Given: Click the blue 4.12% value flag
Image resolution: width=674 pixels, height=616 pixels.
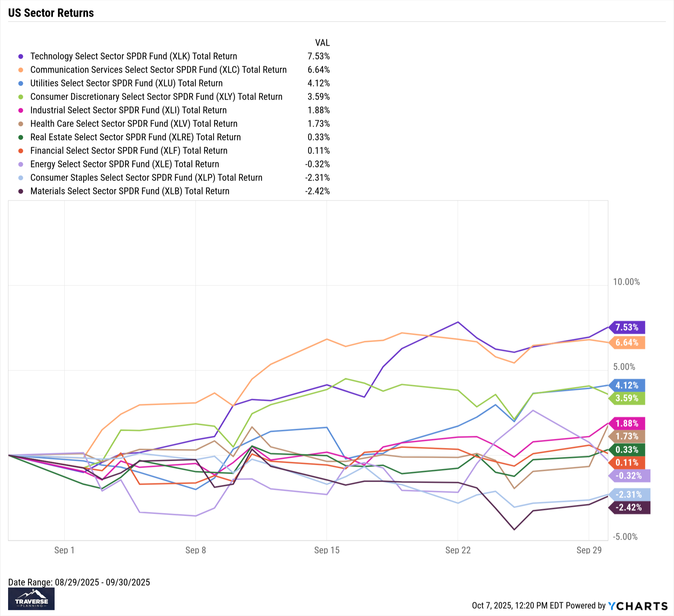Looking at the screenshot, I should pos(627,385).
